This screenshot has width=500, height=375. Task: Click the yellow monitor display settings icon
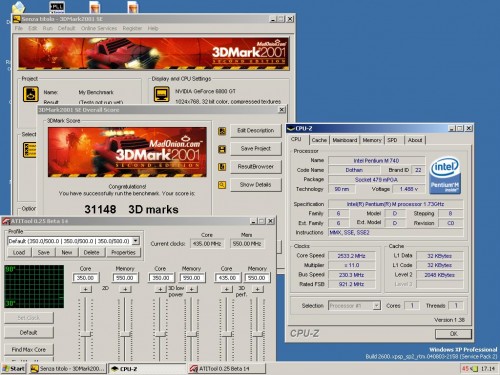pyautogui.click(x=162, y=94)
